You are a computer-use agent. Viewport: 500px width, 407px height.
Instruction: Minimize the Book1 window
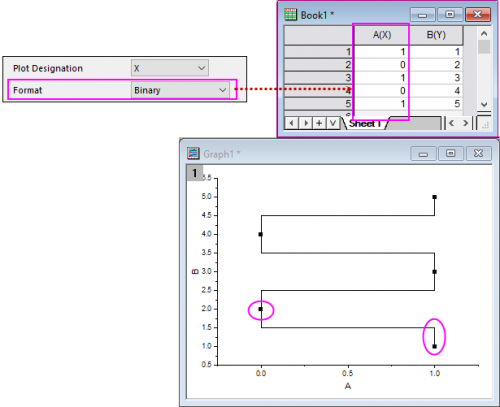click(x=422, y=15)
